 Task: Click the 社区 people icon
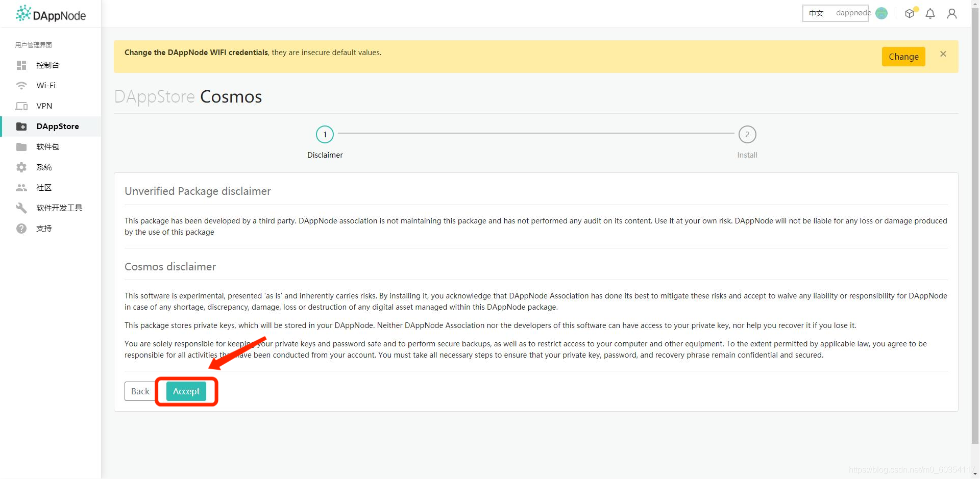point(21,188)
